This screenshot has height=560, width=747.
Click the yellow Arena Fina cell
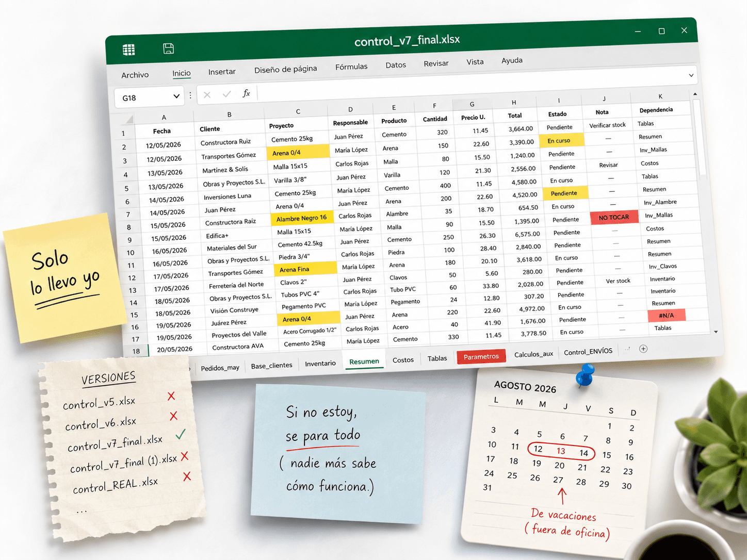(x=305, y=269)
